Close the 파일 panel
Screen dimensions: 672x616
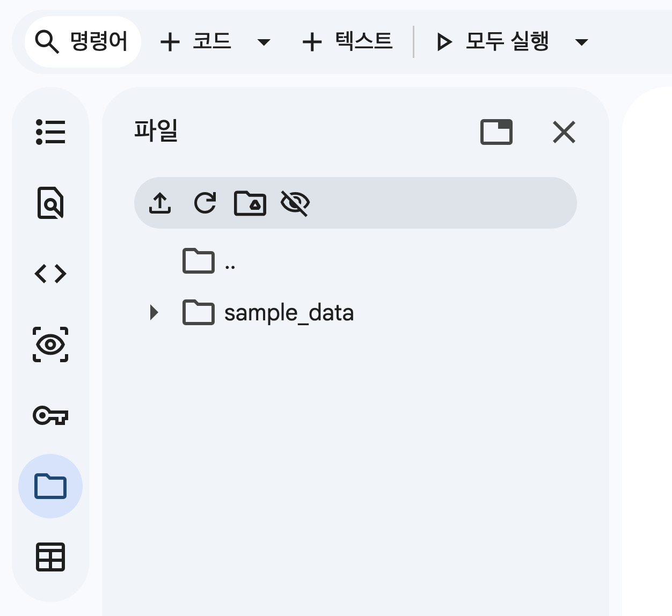[x=564, y=132]
